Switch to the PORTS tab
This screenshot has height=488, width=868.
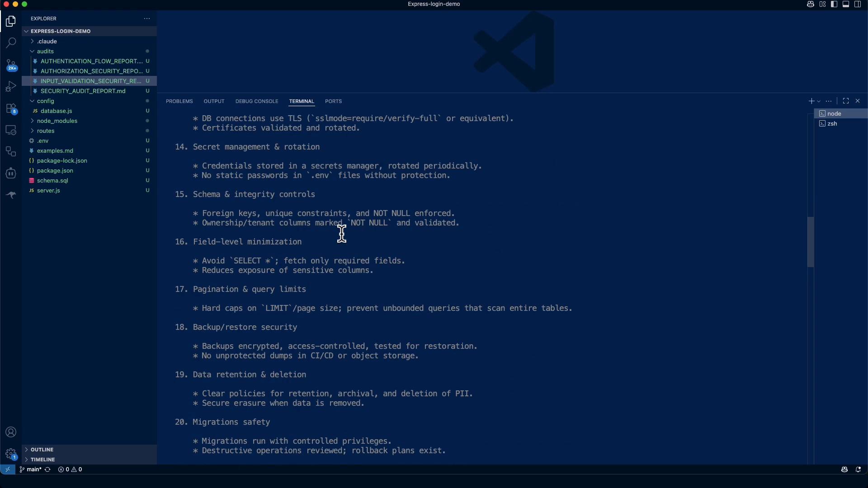pyautogui.click(x=333, y=101)
